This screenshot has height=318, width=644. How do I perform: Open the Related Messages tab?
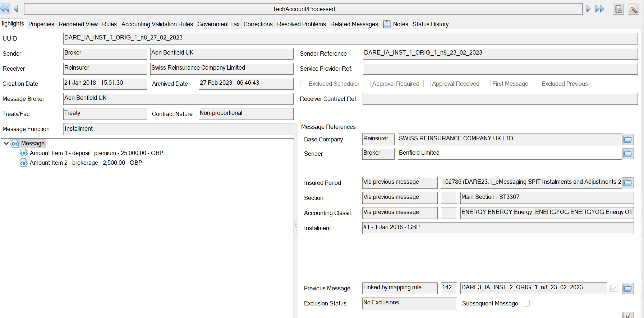(354, 24)
